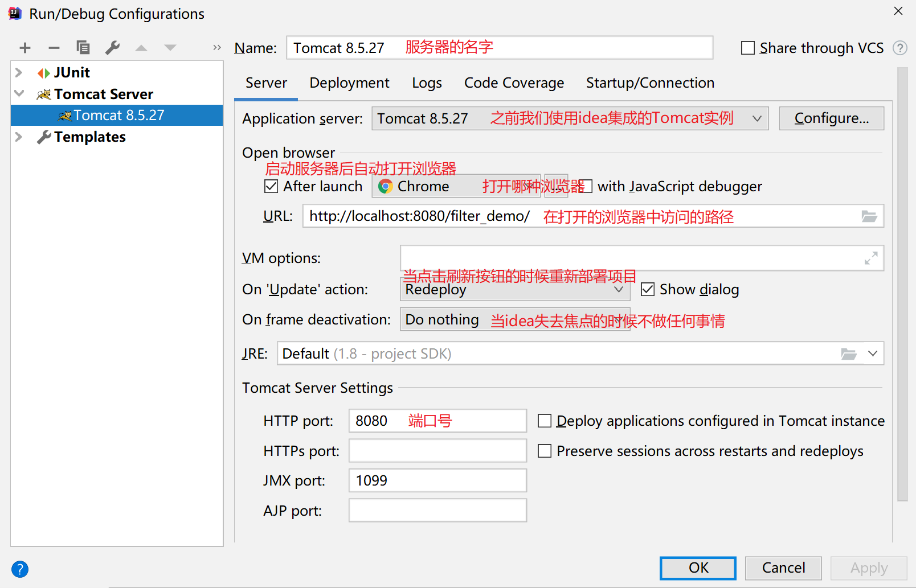Click the AJP port field
Viewport: 916px width, 588px height.
(437, 511)
